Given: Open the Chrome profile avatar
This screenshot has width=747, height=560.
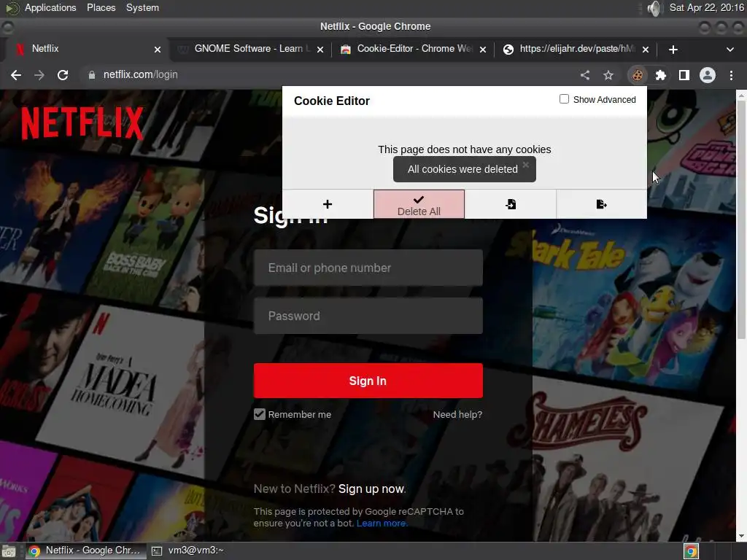Looking at the screenshot, I should [x=708, y=75].
